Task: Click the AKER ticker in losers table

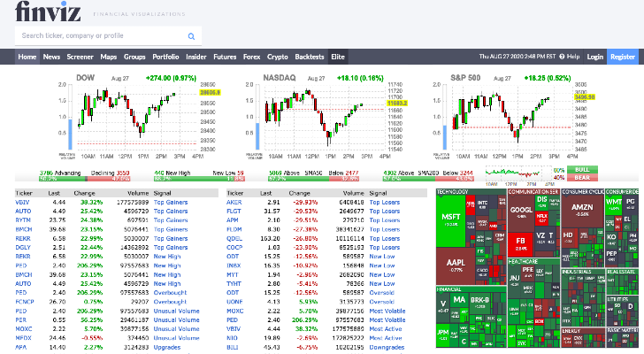Action: [234, 202]
